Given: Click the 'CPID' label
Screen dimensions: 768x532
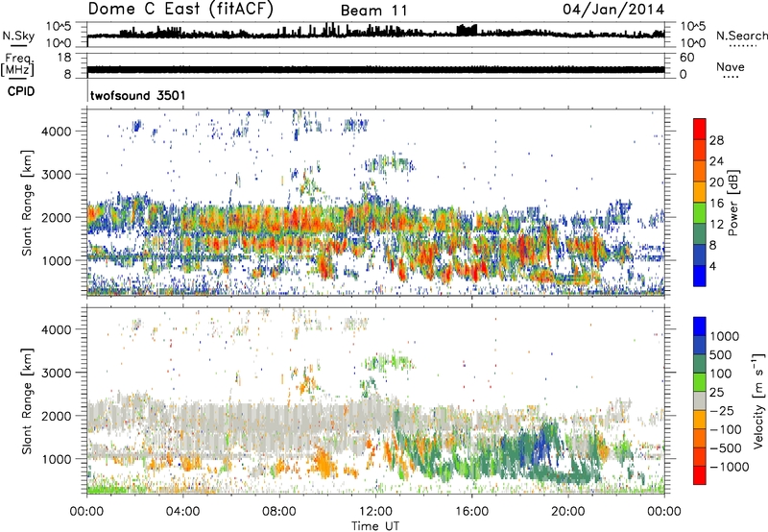Looking at the screenshot, I should pos(21,91).
